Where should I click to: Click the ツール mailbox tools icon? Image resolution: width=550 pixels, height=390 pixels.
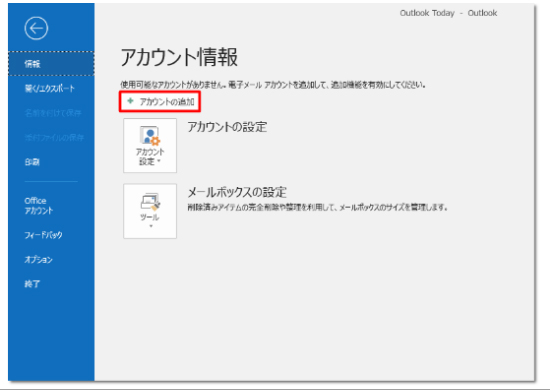click(x=150, y=202)
